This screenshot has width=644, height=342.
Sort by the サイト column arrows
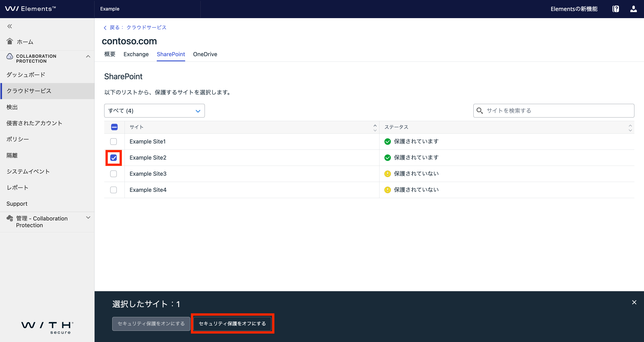coord(375,128)
